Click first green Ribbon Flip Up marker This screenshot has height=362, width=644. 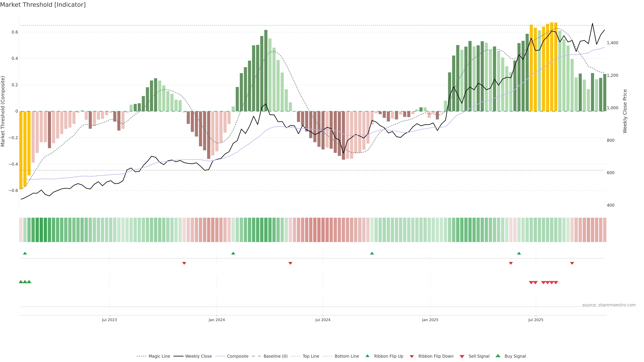[x=25, y=253]
